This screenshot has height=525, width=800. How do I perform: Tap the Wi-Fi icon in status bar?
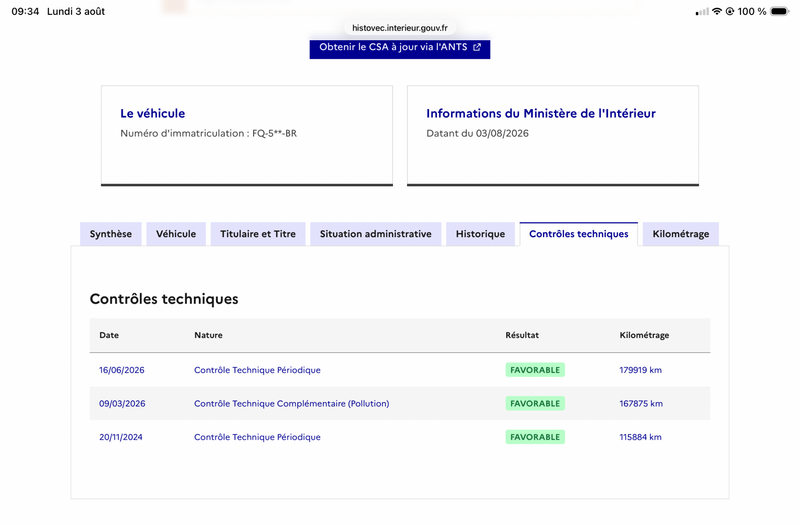tap(717, 11)
